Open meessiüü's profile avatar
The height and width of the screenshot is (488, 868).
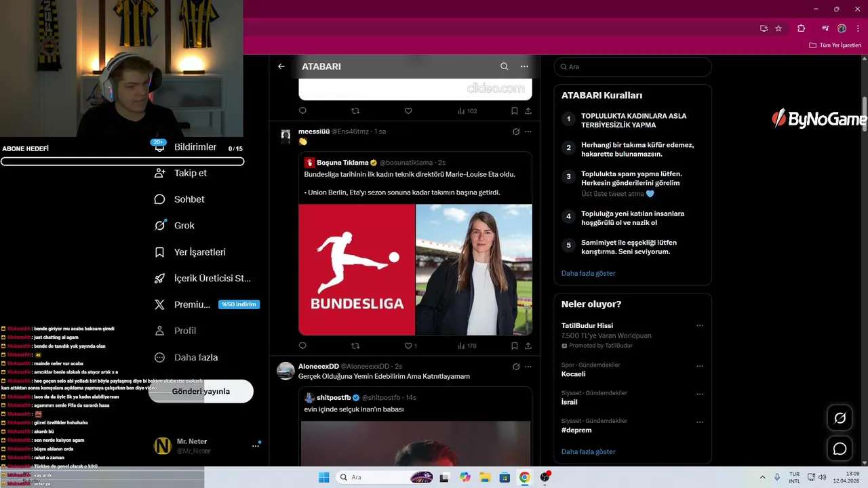(x=285, y=136)
